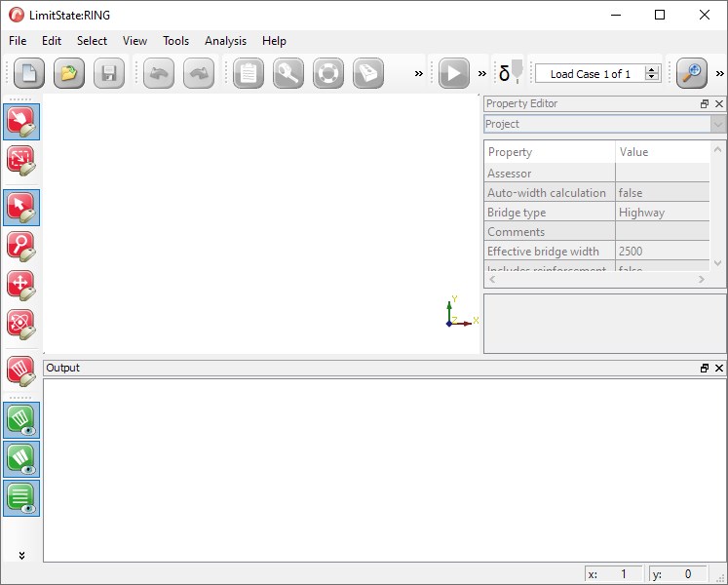728x585 pixels.
Task: Click the x coordinate status bar field
Action: coord(613,574)
